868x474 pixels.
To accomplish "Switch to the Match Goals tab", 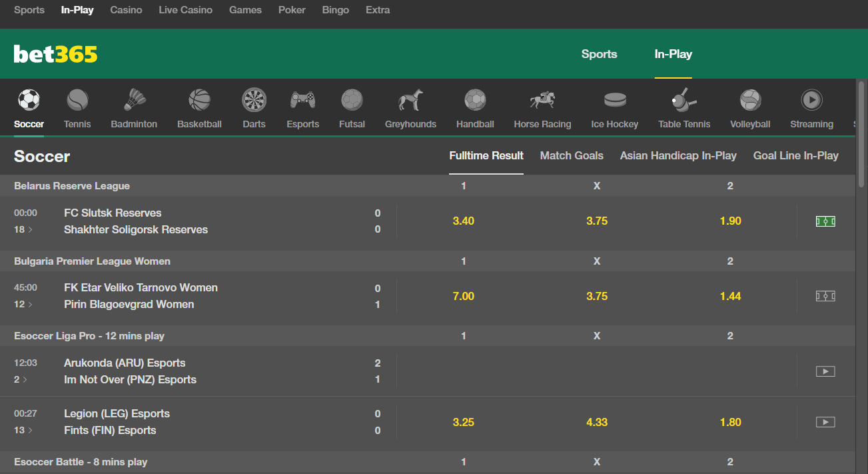I will [572, 156].
